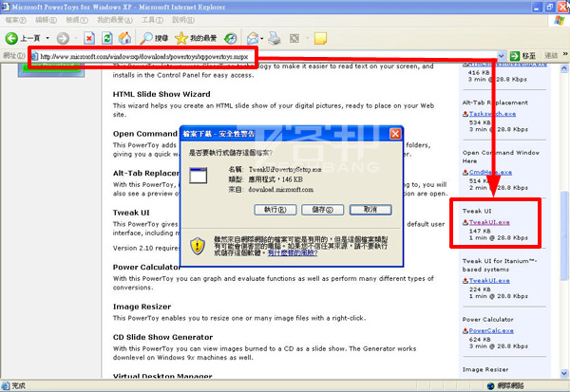Click the application file icon in dialog
570x392 pixels.
click(x=199, y=176)
